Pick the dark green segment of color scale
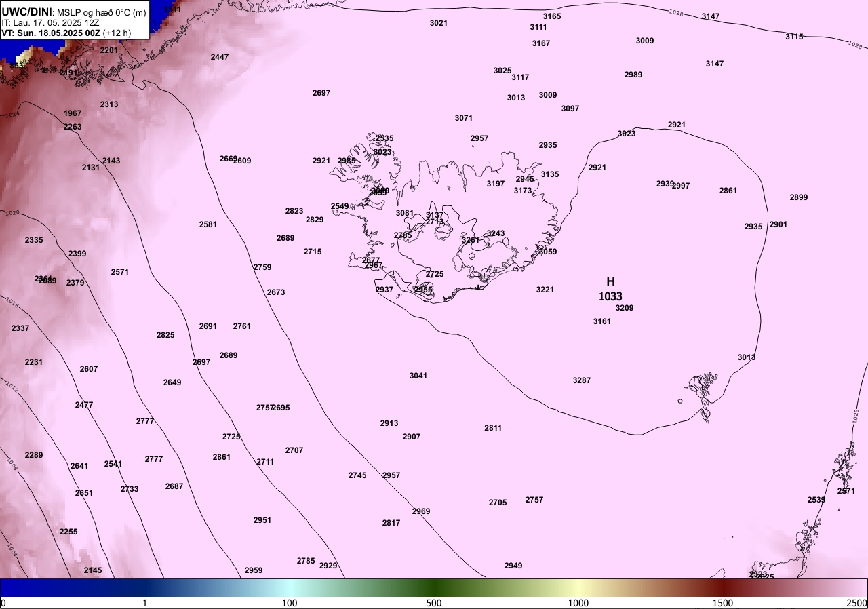 (434, 587)
